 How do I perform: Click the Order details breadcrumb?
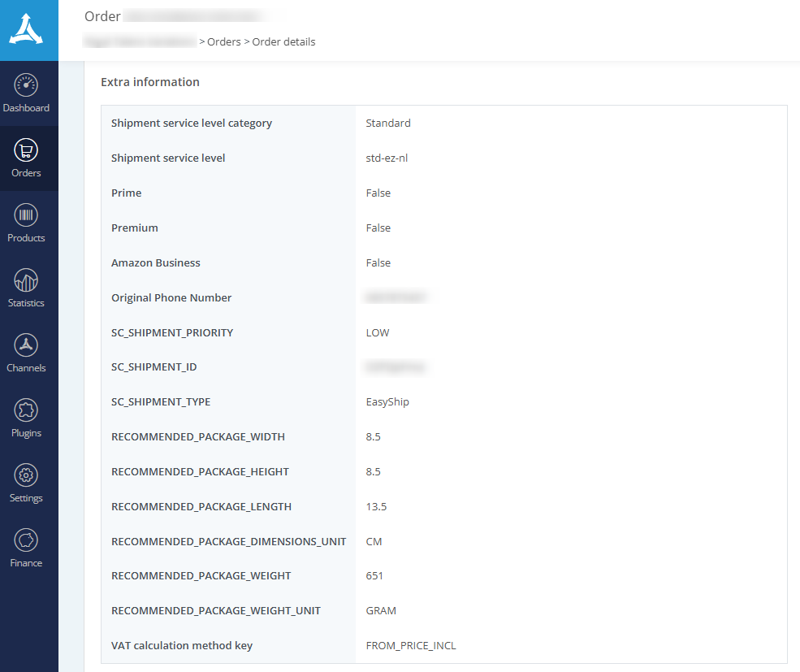(283, 42)
